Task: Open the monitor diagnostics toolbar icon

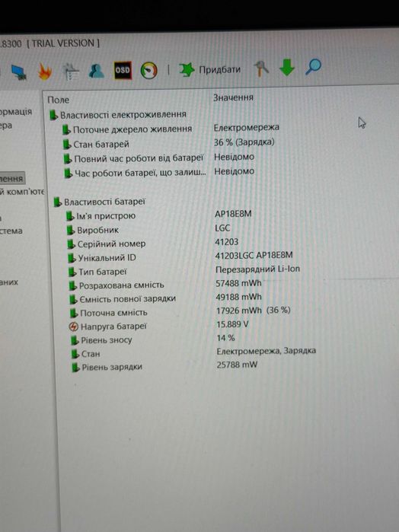Action: [18, 72]
